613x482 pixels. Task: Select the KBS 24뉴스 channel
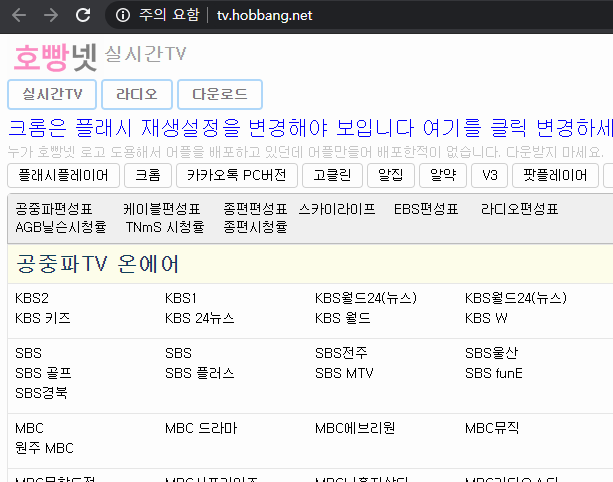pyautogui.click(x=199, y=318)
